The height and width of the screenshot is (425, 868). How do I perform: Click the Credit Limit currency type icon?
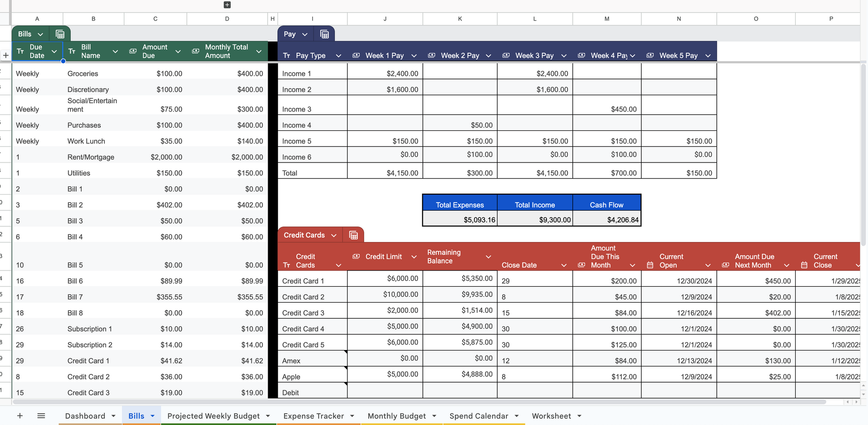tap(356, 257)
